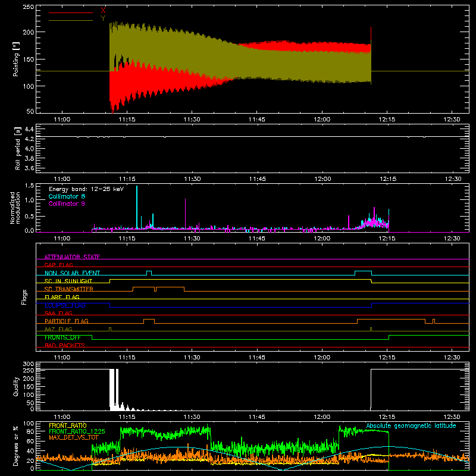Select the magenta 'Collimator 9' legend label
Screen dimensions: 476x476
67,203
